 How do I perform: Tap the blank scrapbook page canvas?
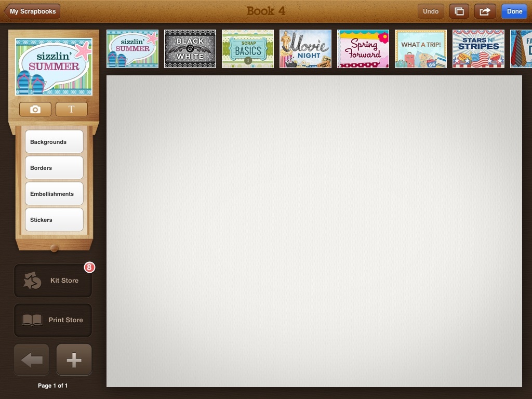[x=314, y=231]
